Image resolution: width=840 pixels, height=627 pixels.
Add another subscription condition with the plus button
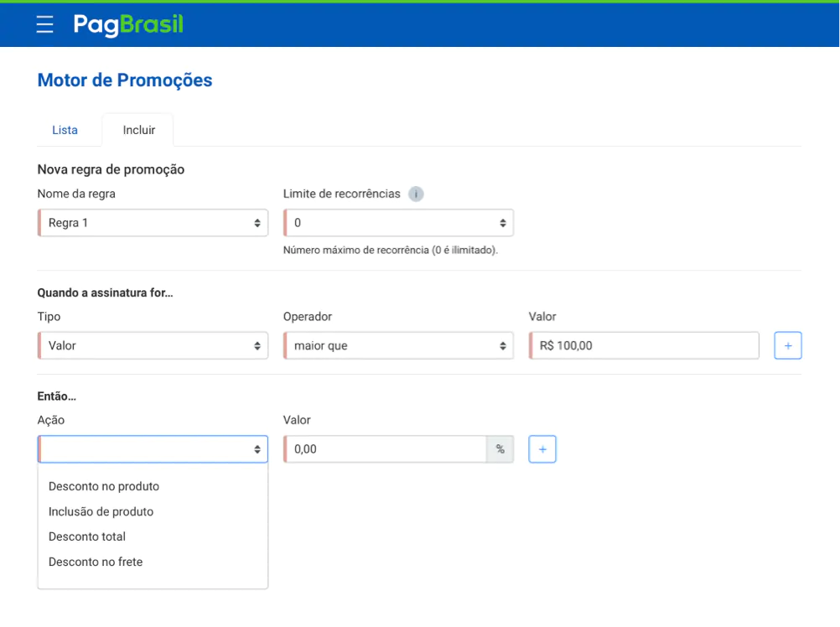(787, 345)
